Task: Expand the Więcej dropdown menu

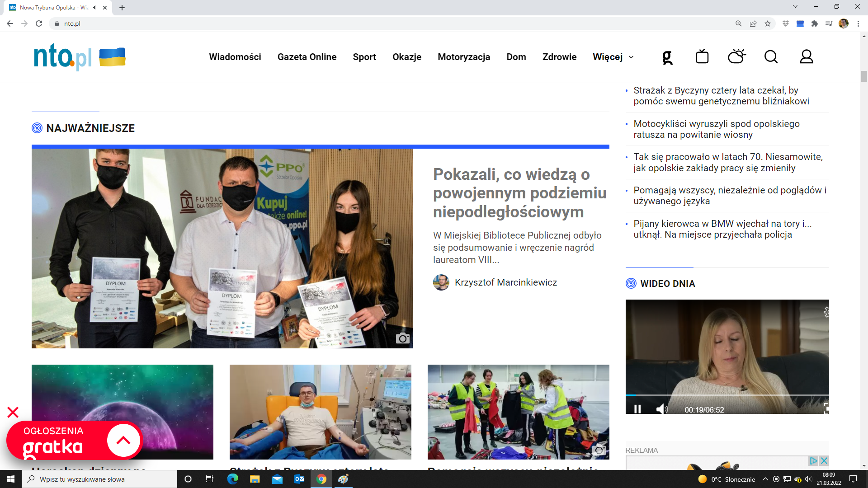Action: click(x=613, y=57)
